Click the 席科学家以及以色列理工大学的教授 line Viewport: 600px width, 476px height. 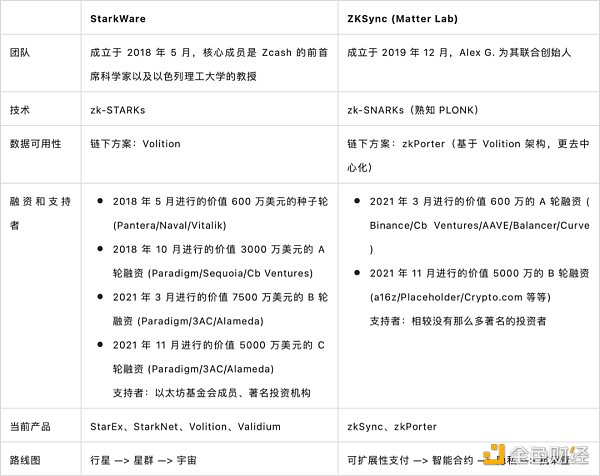173,76
